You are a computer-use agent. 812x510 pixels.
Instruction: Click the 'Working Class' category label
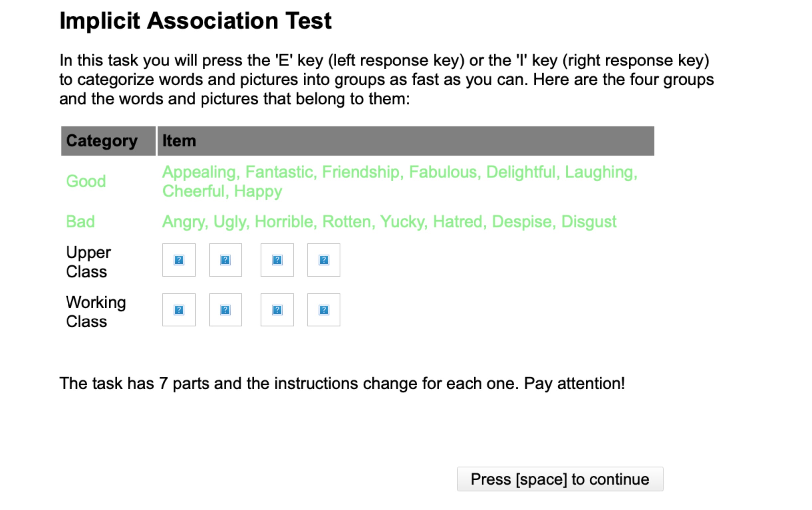pos(96,312)
